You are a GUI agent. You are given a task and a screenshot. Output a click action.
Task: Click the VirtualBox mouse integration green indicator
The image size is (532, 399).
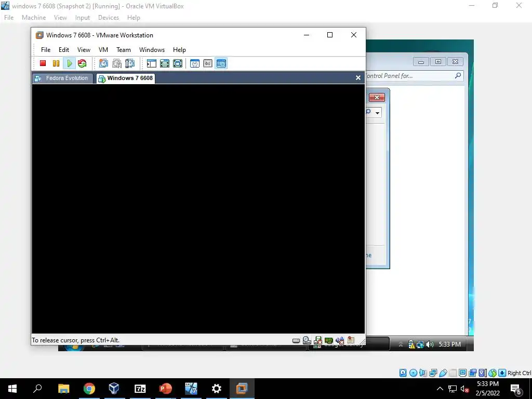coord(493,373)
